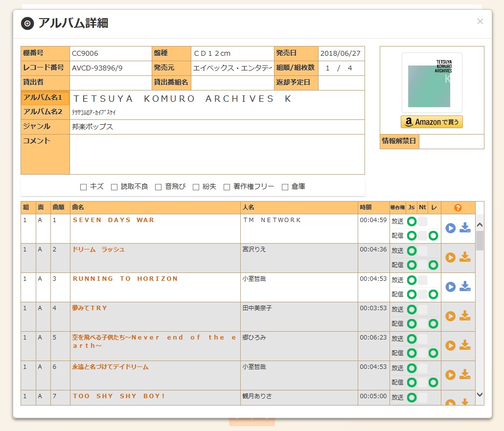Image resolution: width=504 pixels, height=431 pixels.
Task: Play the 夢みてTRY track
Action: pyautogui.click(x=450, y=316)
